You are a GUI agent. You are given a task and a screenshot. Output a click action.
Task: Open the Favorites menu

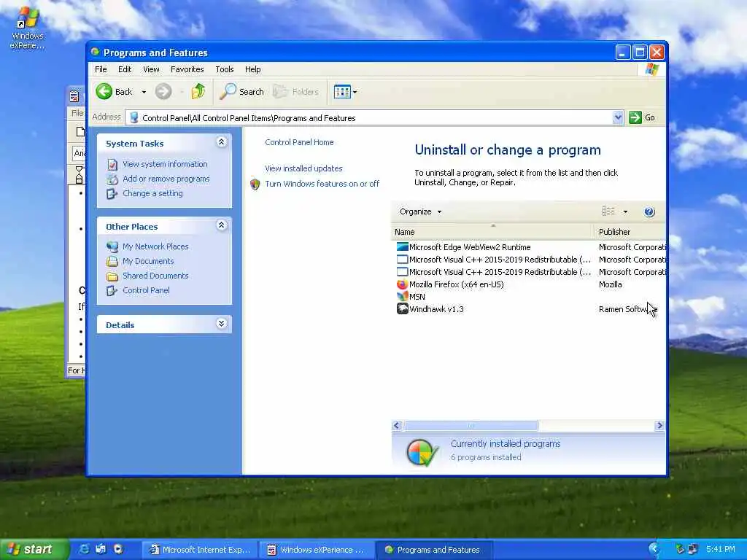coord(187,69)
